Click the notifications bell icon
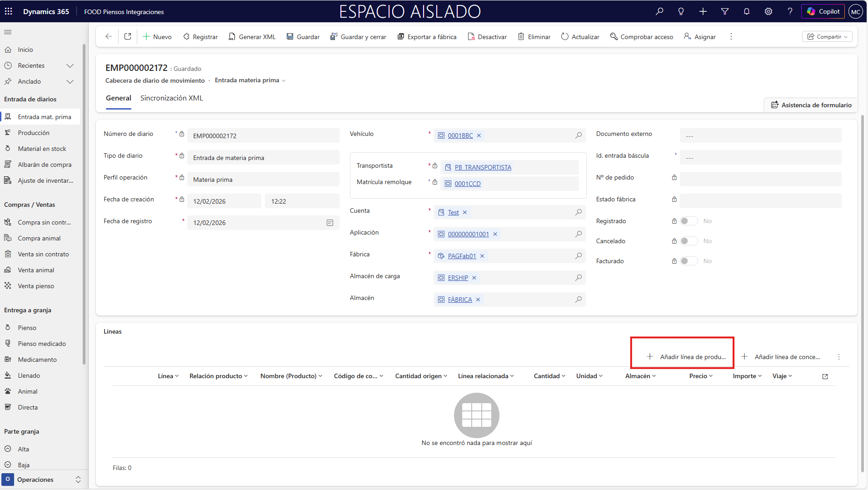 coord(746,11)
